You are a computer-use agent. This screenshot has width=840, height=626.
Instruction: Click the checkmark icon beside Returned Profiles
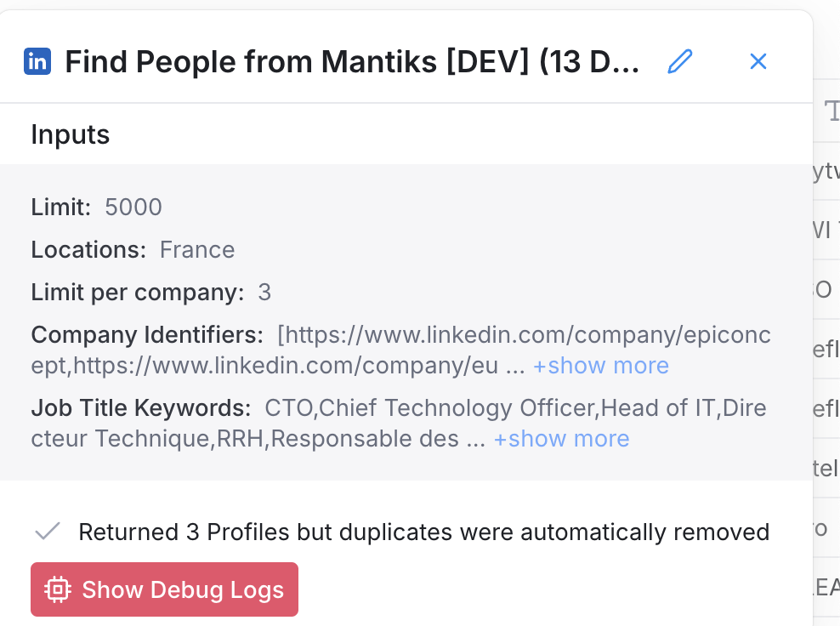click(x=48, y=532)
